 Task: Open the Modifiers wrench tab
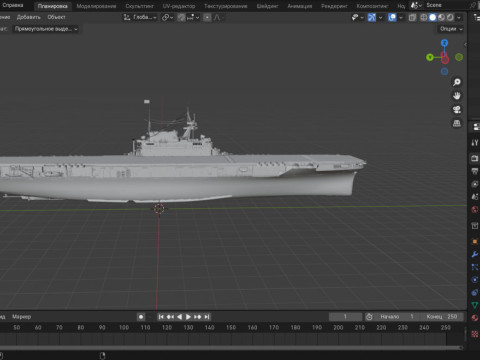click(475, 254)
